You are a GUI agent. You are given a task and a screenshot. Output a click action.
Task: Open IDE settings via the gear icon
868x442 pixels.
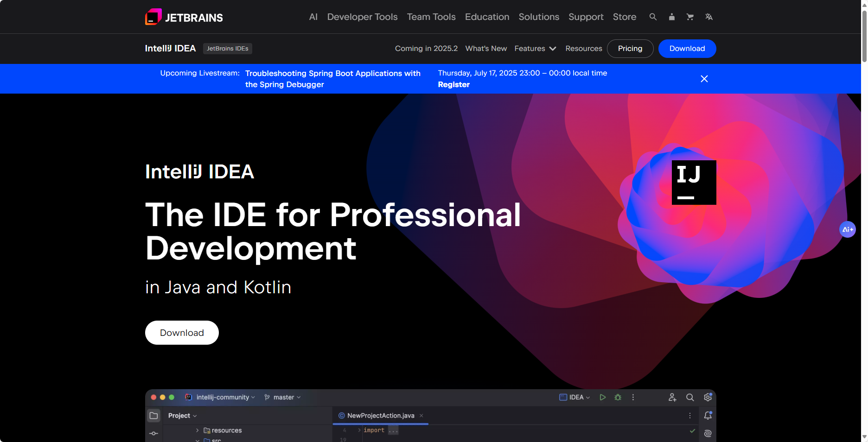pyautogui.click(x=708, y=397)
